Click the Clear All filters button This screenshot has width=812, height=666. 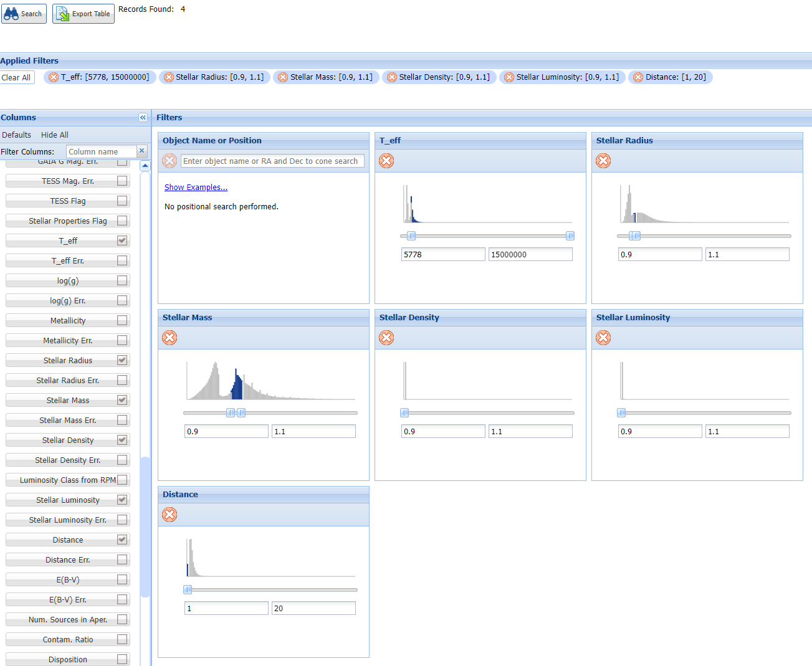click(x=17, y=77)
